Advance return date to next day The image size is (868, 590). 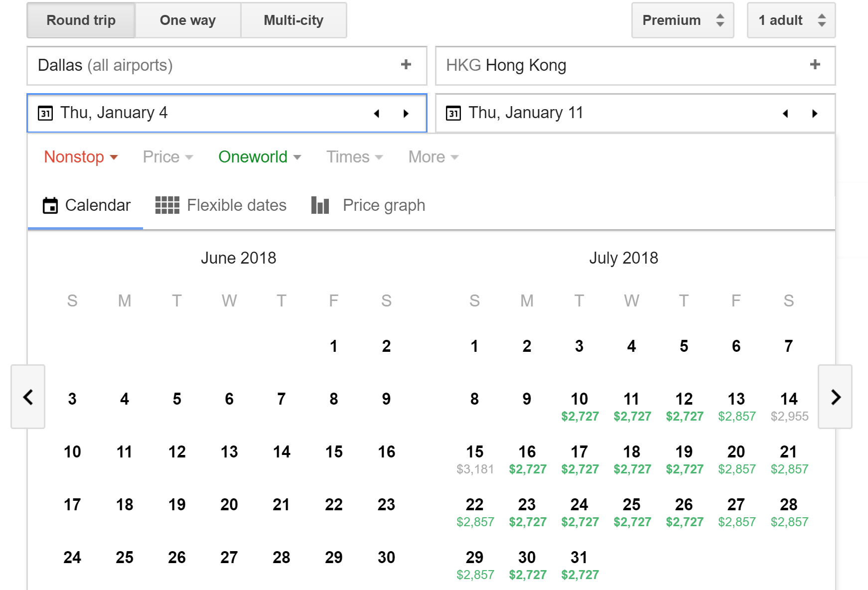815,114
